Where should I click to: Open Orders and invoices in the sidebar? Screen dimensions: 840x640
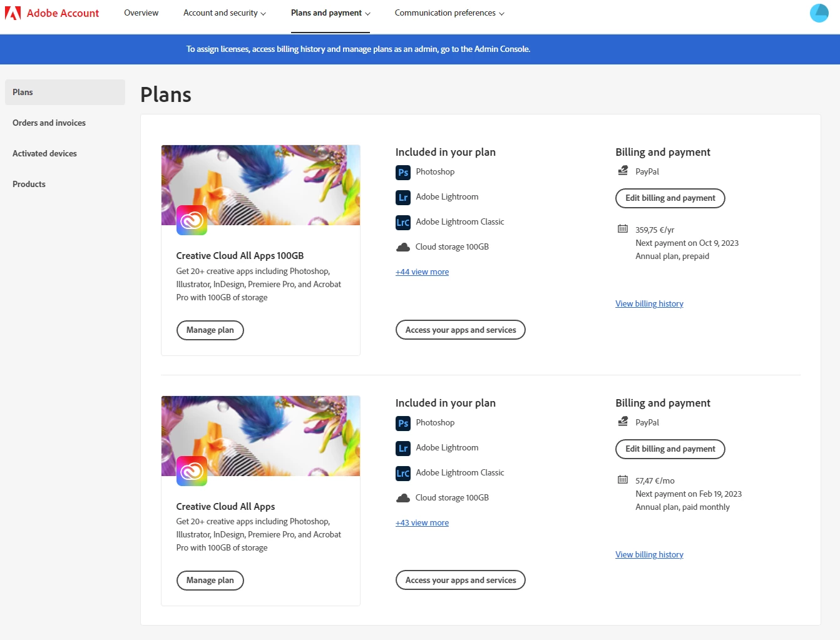coord(49,123)
